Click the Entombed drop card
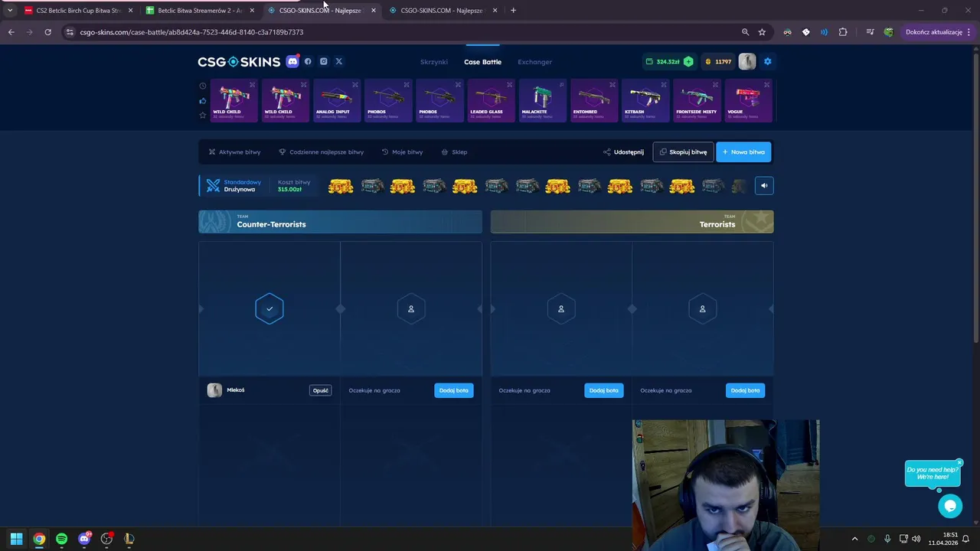The image size is (980, 551). [x=593, y=100]
